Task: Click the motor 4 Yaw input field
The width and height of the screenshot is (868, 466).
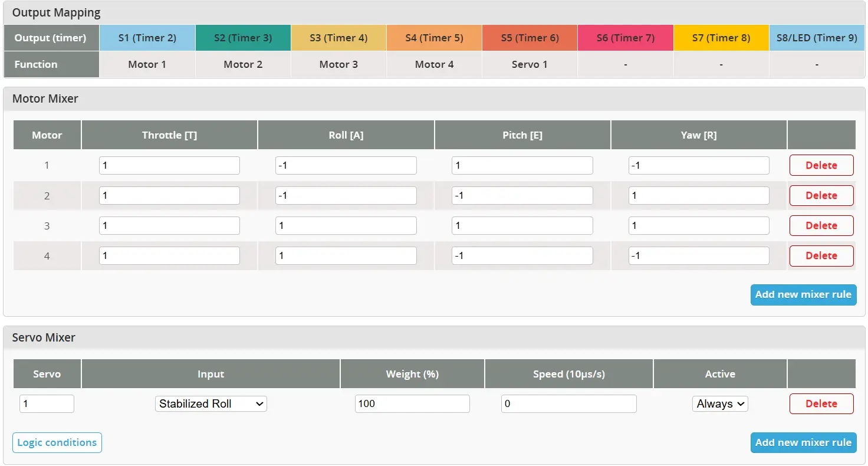Action: (699, 255)
